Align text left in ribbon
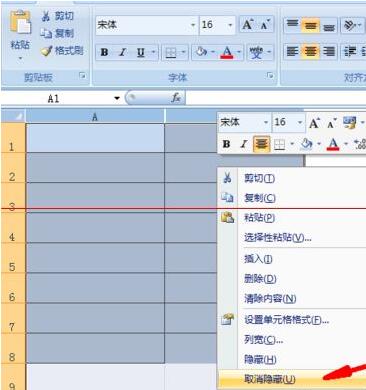 (292, 52)
